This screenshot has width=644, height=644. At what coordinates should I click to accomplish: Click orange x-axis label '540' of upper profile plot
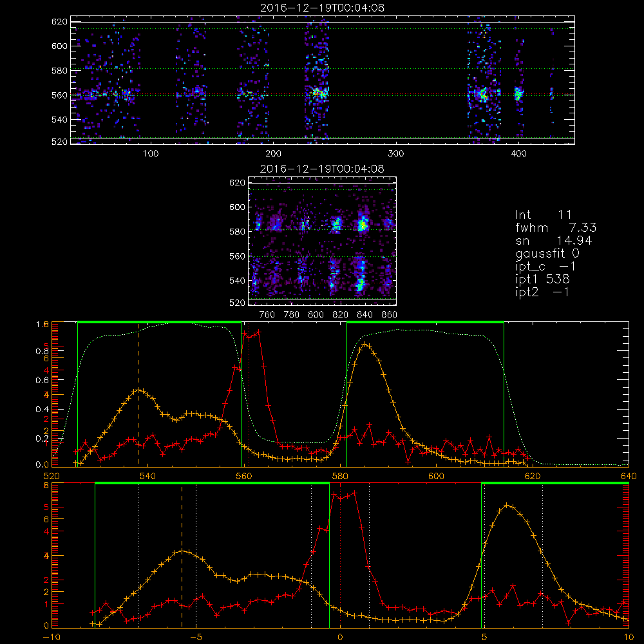[148, 476]
